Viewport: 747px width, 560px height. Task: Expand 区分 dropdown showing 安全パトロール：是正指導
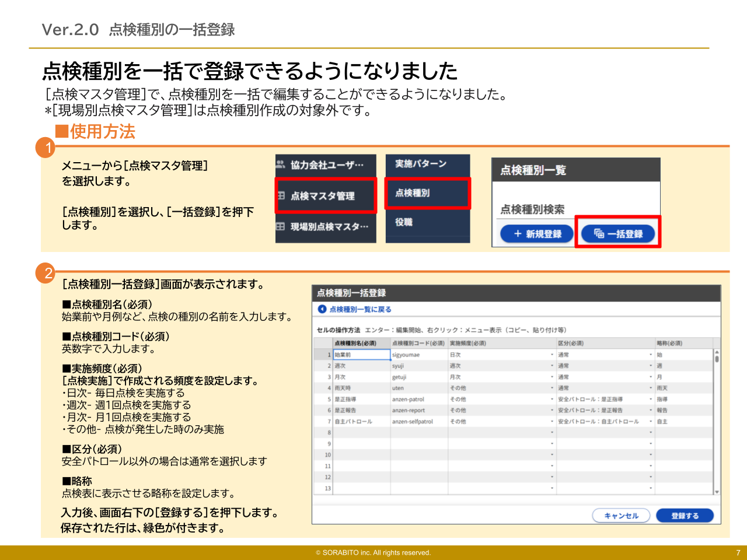tap(650, 398)
